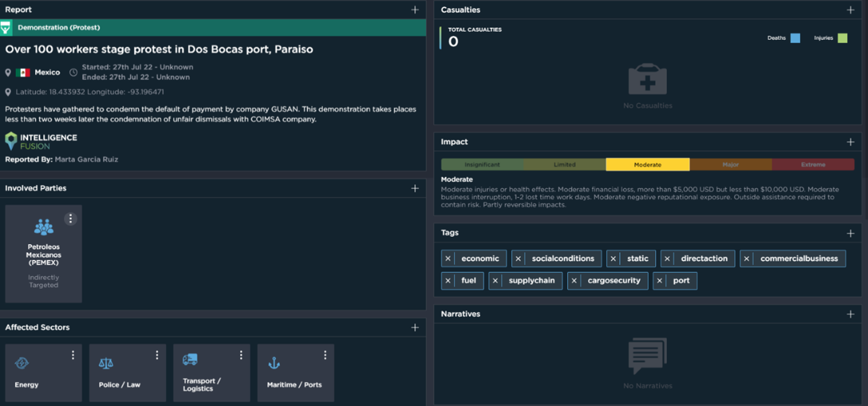Click the Latitude Longitude coordinates text
Image resolution: width=868 pixels, height=406 pixels.
(90, 92)
